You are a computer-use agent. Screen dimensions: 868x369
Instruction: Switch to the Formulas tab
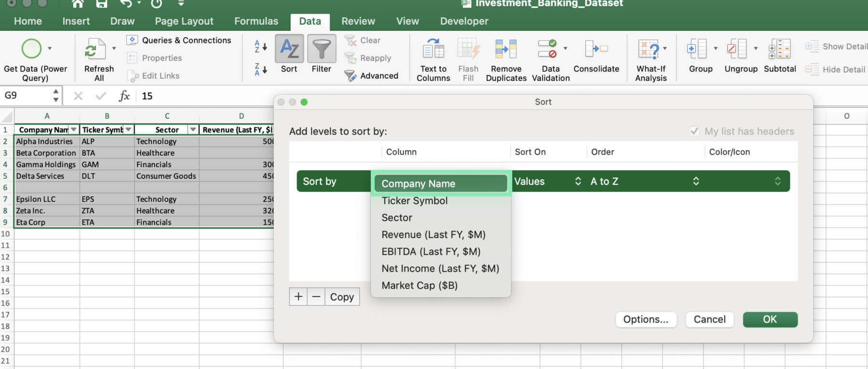(256, 21)
